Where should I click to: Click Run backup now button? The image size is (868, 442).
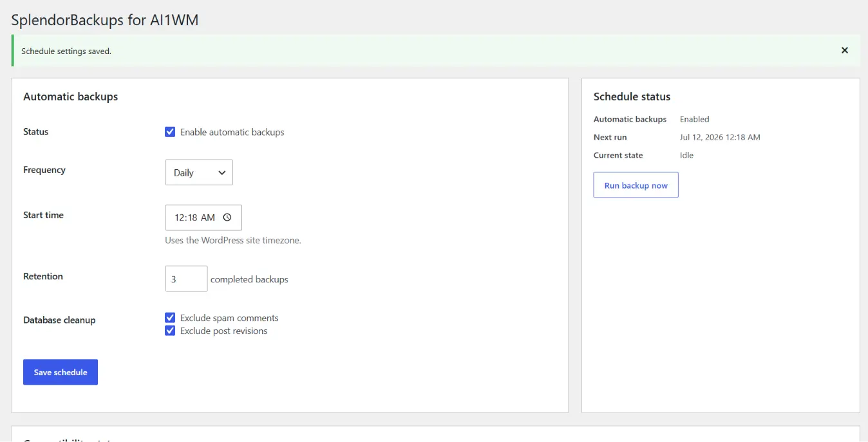point(636,185)
